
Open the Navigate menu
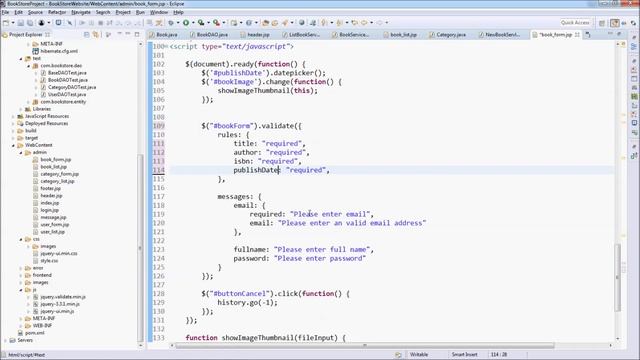coord(81,12)
